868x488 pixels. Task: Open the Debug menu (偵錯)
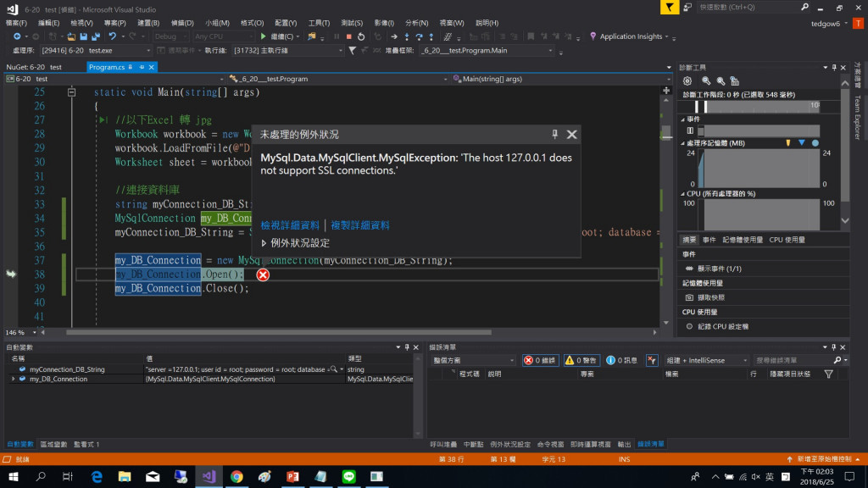(x=182, y=23)
